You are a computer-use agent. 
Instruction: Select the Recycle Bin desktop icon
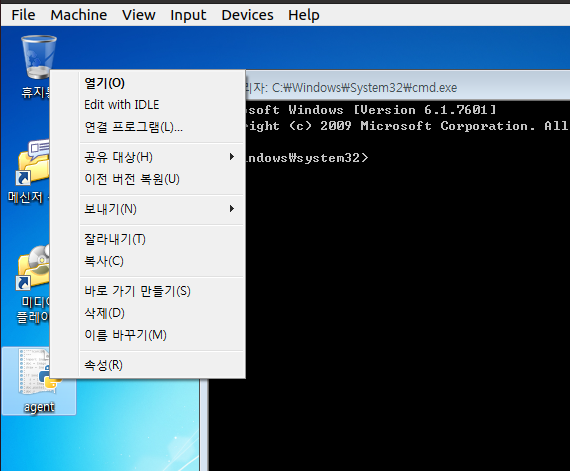click(x=39, y=57)
